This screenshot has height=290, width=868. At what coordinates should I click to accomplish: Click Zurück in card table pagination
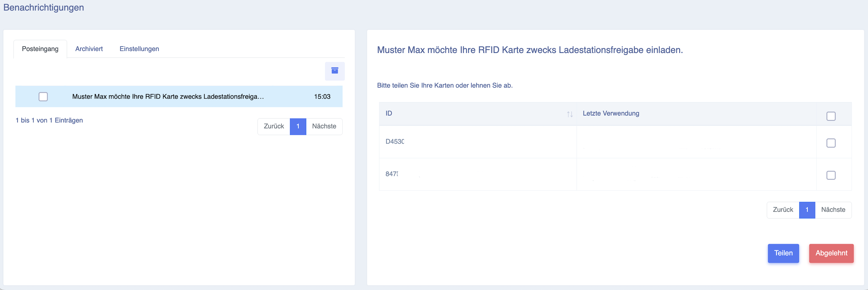pyautogui.click(x=783, y=210)
